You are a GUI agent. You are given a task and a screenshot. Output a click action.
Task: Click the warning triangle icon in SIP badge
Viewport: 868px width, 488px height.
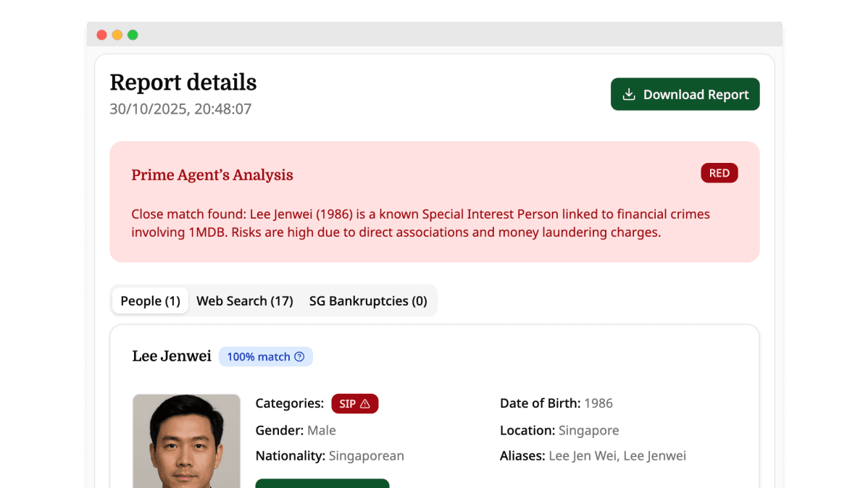[365, 404]
